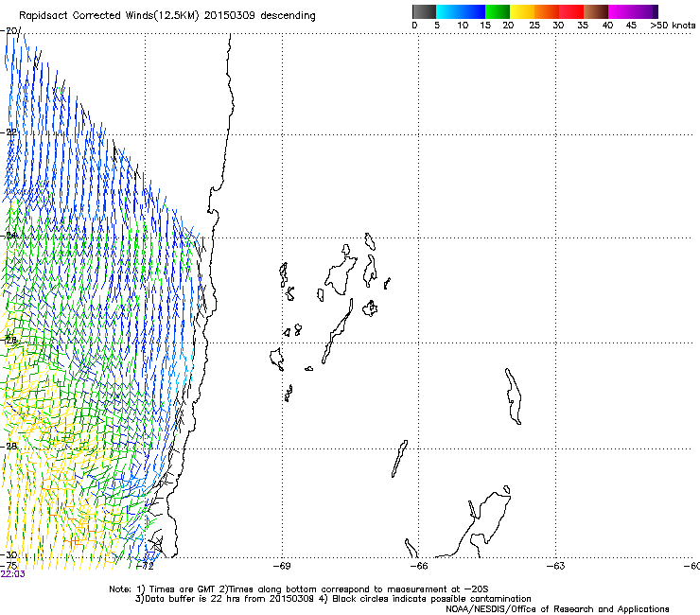Click the green 15-20 knots legend band

point(498,11)
